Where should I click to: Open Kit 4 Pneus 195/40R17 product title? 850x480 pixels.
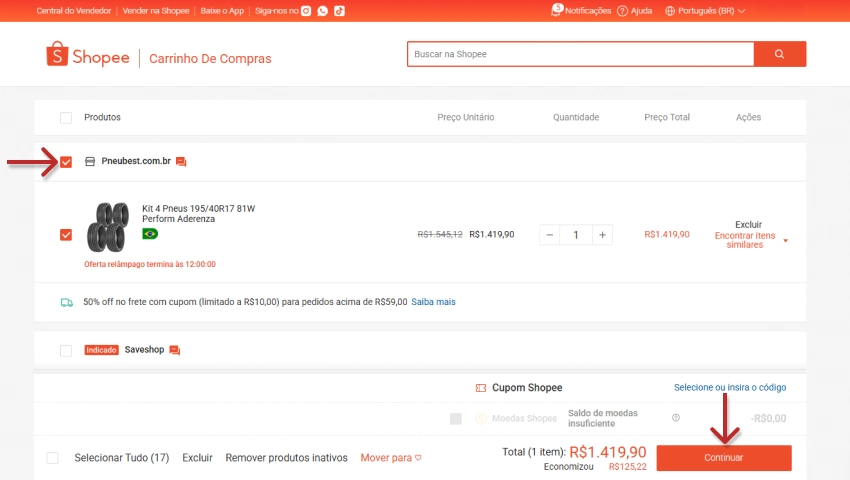click(198, 214)
